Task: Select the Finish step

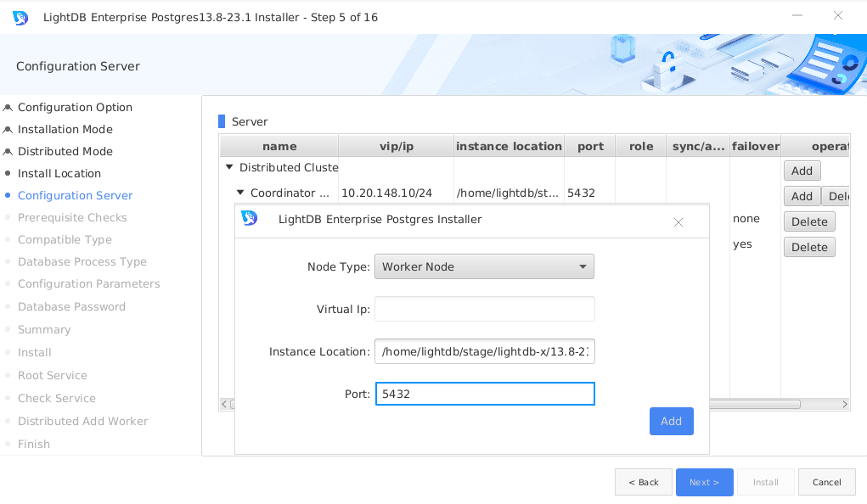Action: pos(34,445)
